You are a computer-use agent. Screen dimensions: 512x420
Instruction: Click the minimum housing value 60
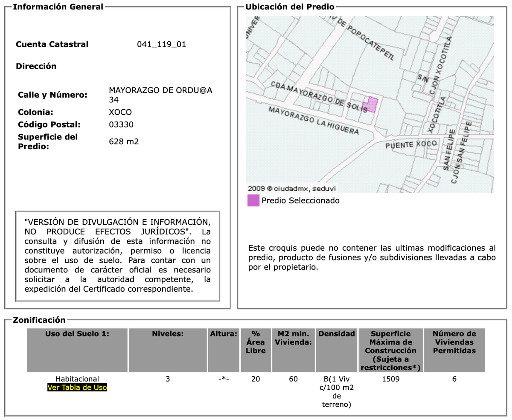tap(293, 379)
